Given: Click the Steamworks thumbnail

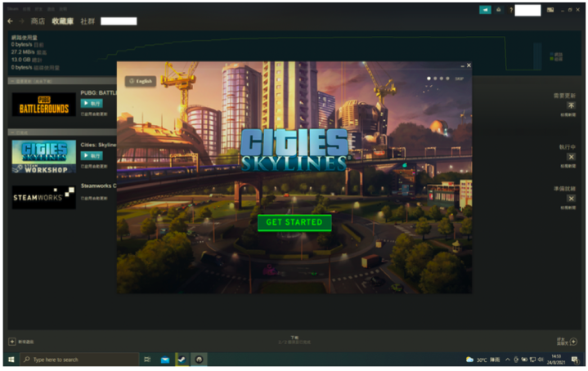Looking at the screenshot, I should [44, 197].
